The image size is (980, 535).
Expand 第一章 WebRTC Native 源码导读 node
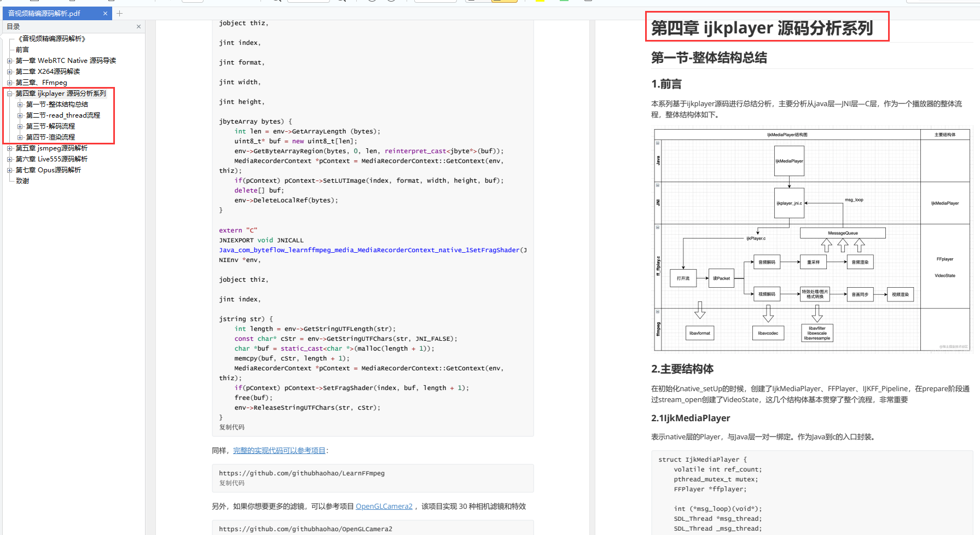9,61
